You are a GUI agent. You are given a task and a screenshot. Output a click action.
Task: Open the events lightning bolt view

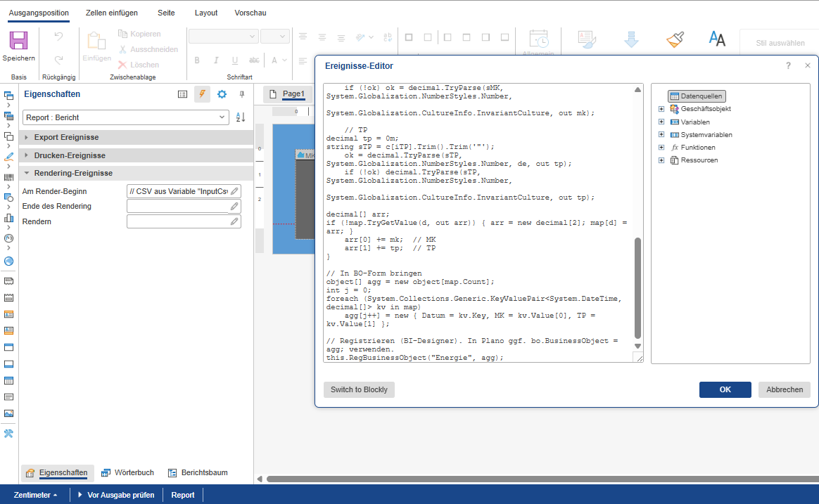(202, 94)
